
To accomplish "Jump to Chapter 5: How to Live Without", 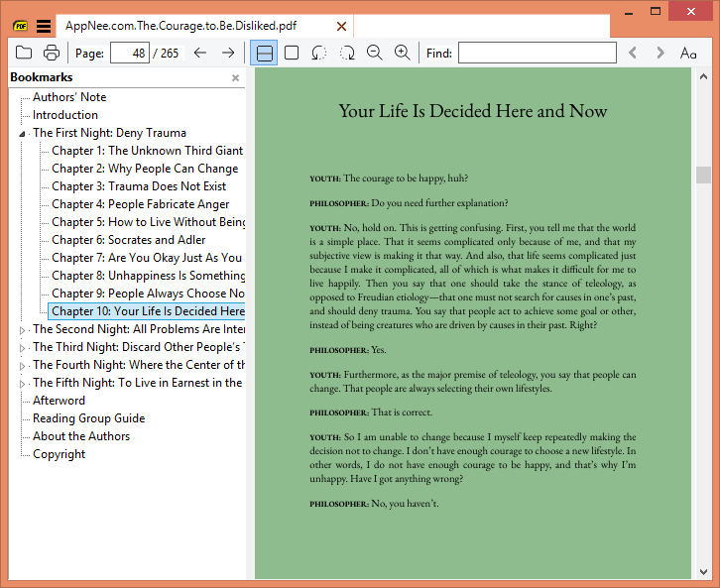I will coord(148,222).
